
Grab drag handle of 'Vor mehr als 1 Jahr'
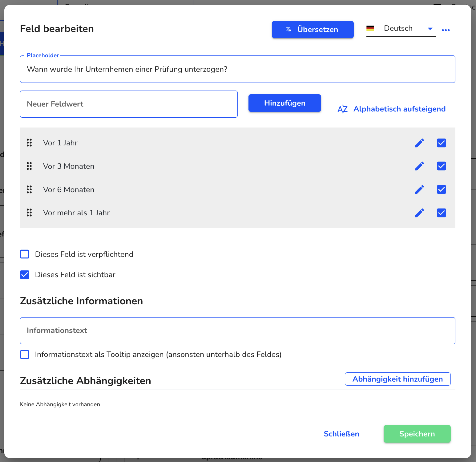29,213
